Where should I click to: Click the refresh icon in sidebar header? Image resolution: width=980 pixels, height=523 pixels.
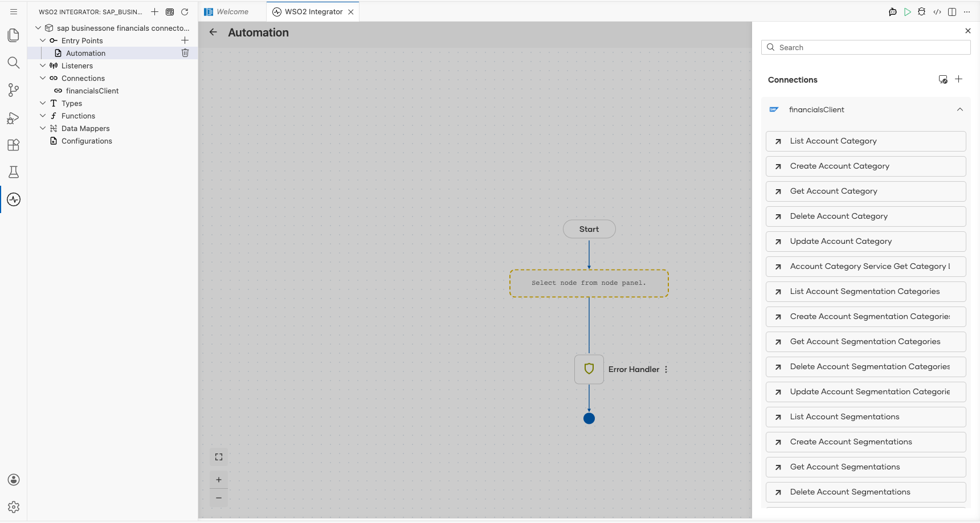click(185, 11)
